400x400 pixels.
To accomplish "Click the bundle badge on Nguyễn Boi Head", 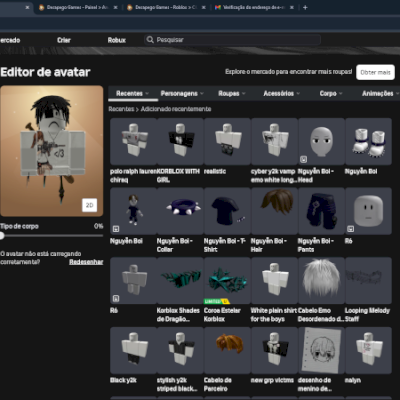I will (x=303, y=160).
